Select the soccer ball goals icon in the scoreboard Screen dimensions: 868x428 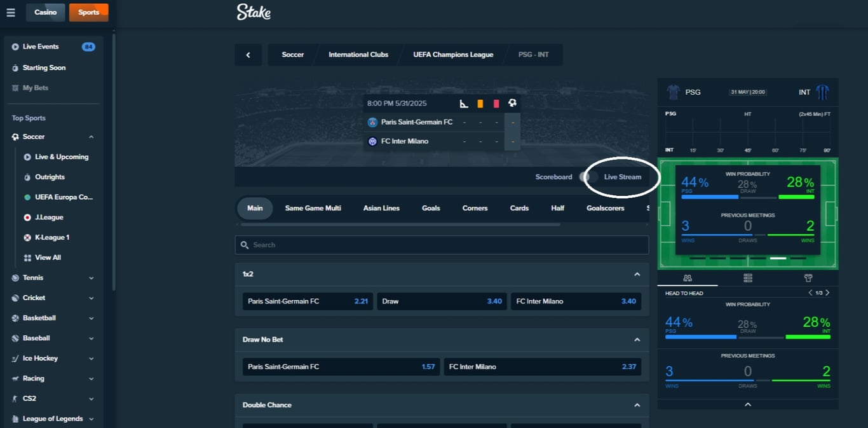[512, 102]
